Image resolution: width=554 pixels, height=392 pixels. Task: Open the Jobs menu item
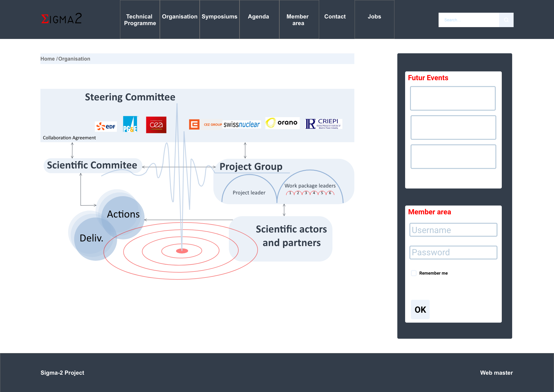(374, 17)
